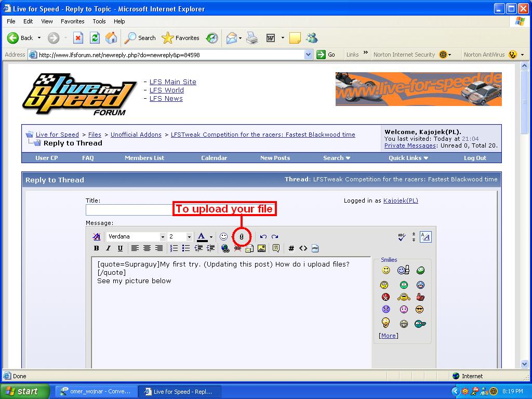Toggle underline formatting
The width and height of the screenshot is (532, 399).
120,248
